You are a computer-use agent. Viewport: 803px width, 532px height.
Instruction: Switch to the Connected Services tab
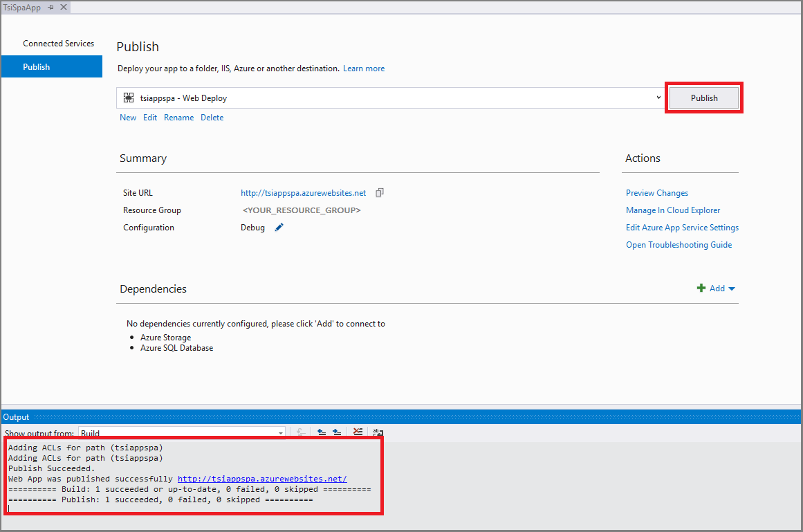click(58, 44)
